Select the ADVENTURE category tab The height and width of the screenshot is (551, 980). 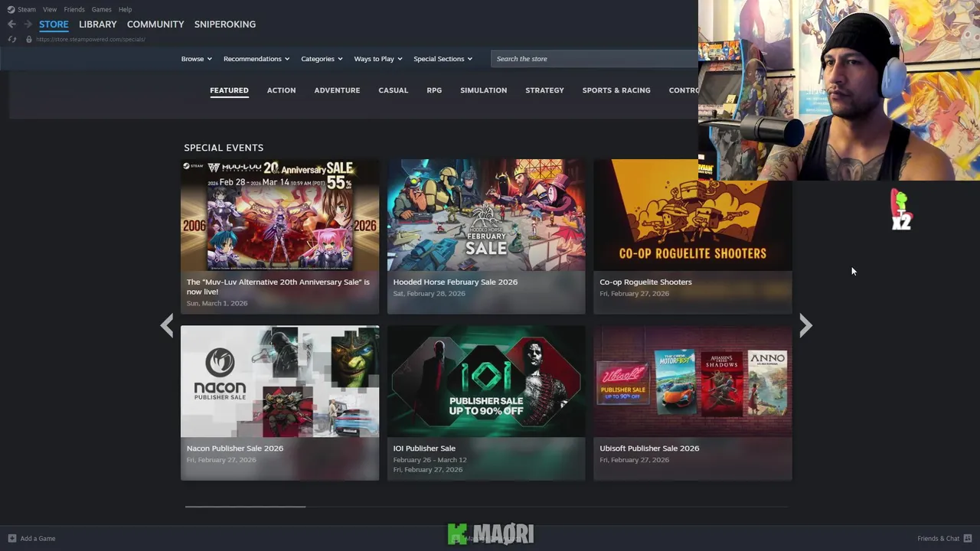coord(337,90)
